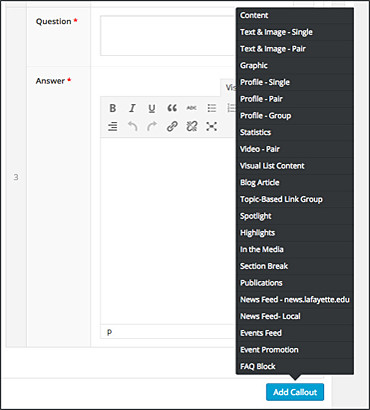This screenshot has height=410, width=370.
Task: Click the 'p' element path indicator
Action: tap(109, 332)
